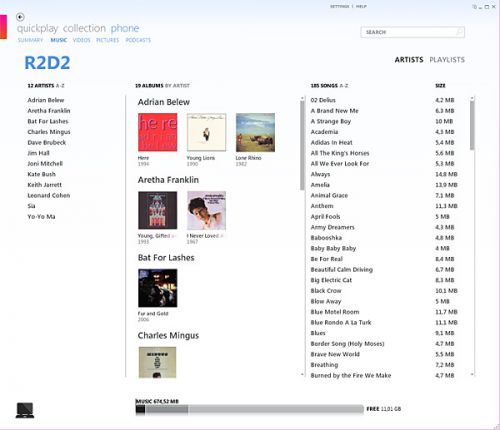This screenshot has width=500, height=430.
Task: Open the Lone Rhino album cover
Action: pyautogui.click(x=255, y=132)
